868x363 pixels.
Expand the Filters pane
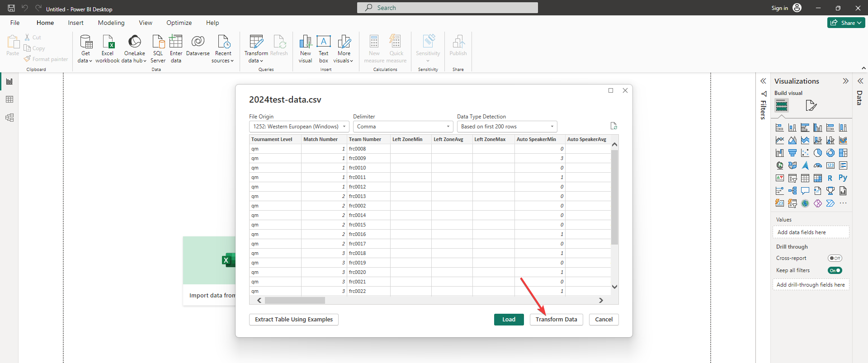[x=763, y=81]
